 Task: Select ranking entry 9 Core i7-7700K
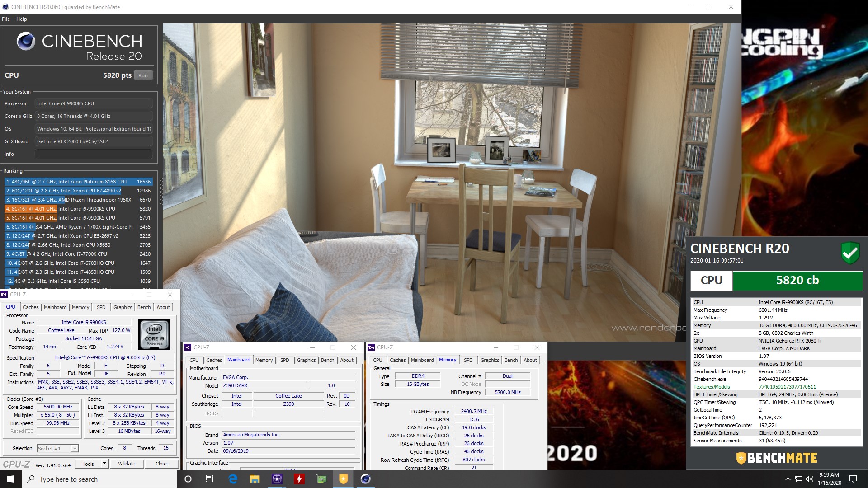[79, 254]
